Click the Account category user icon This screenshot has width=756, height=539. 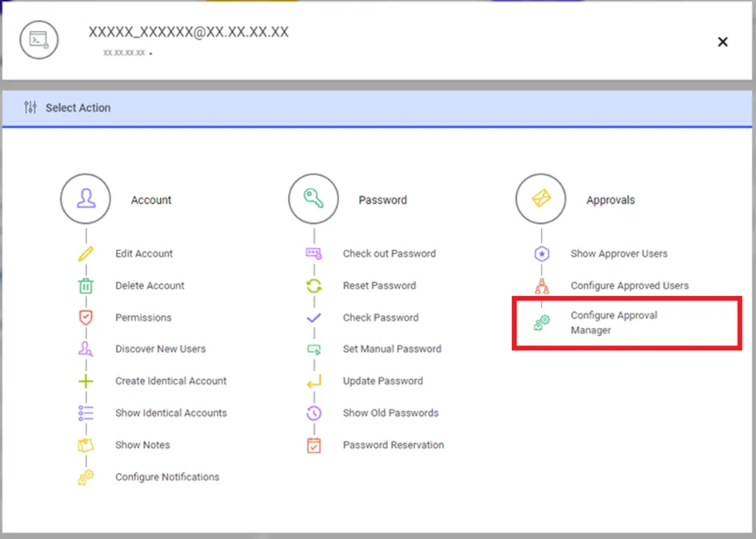coord(86,198)
